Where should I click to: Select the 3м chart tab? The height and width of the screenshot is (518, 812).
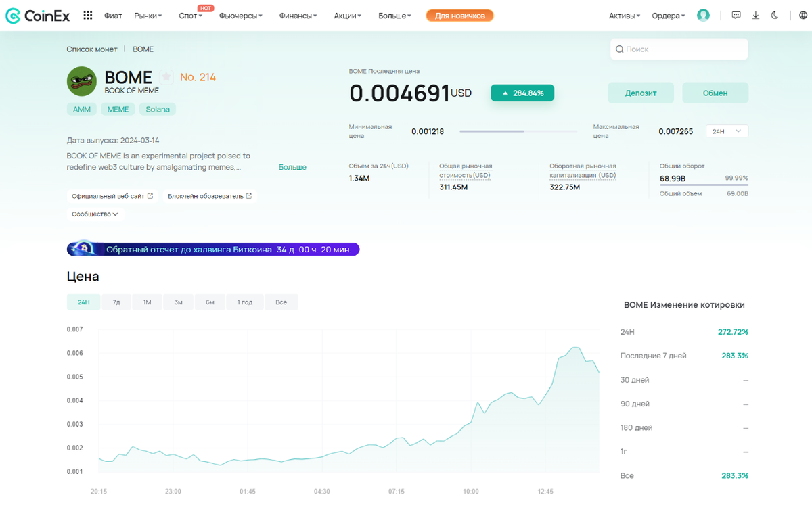point(179,302)
